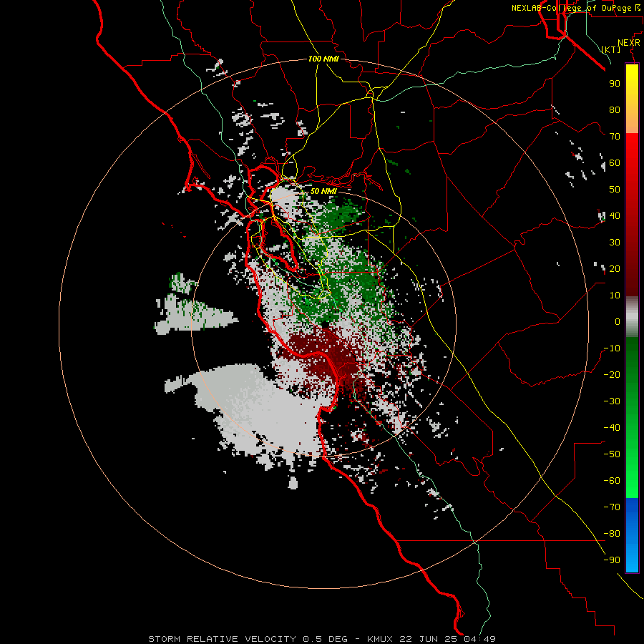644x644 pixels.
Task: Click the 0 knots scale label
Action: pyautogui.click(x=618, y=321)
